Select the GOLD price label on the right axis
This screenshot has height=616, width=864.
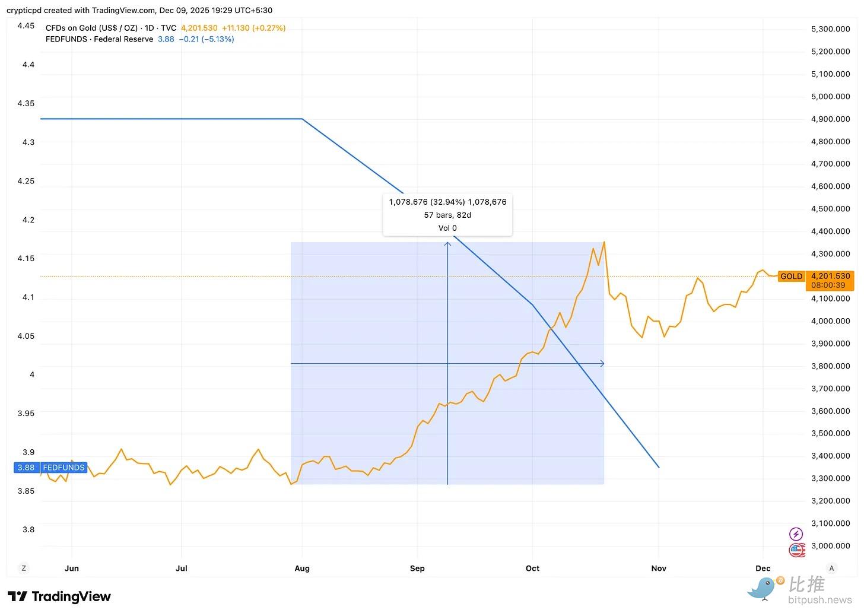click(791, 276)
